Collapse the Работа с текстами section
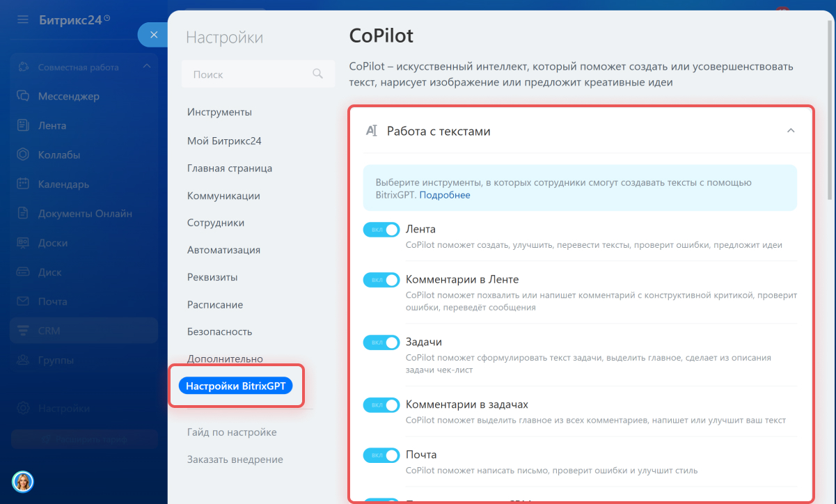 coord(790,130)
